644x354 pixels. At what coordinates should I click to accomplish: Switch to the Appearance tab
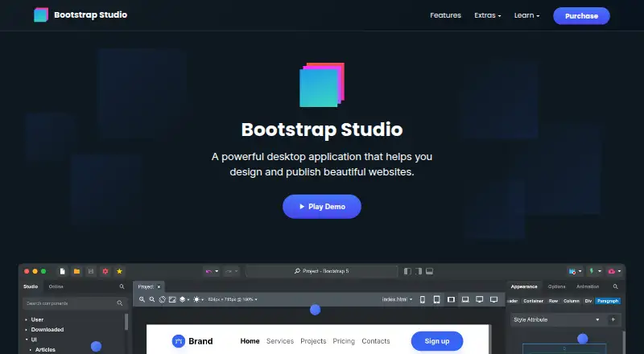pos(524,286)
